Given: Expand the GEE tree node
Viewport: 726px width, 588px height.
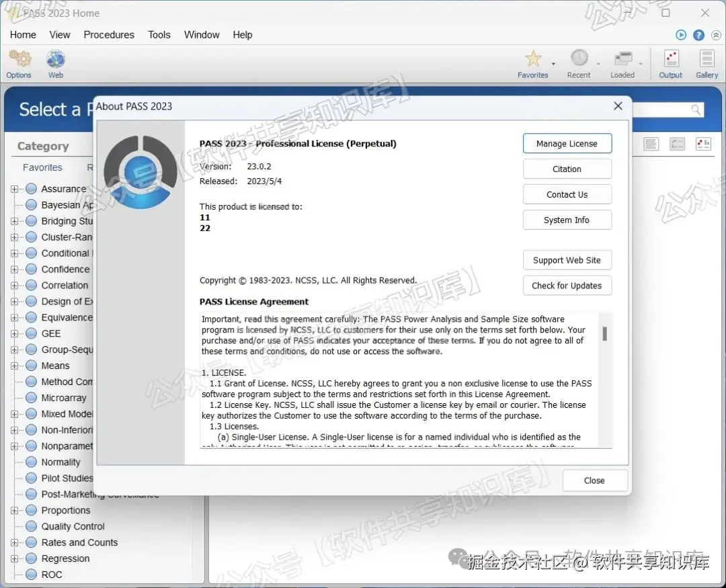Looking at the screenshot, I should pyautogui.click(x=14, y=334).
